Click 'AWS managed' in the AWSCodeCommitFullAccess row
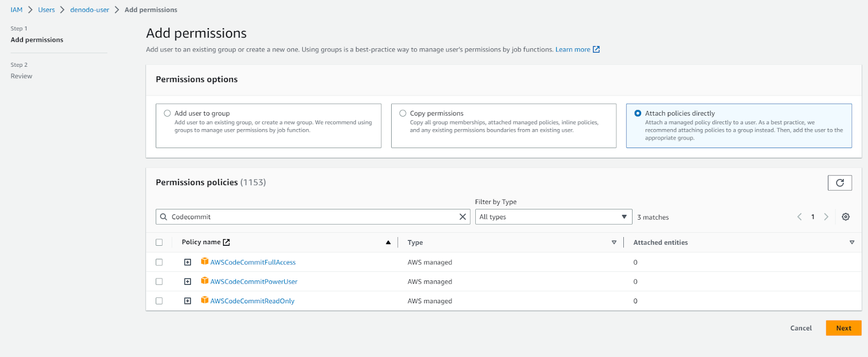Viewport: 868px width, 357px height. (x=430, y=262)
